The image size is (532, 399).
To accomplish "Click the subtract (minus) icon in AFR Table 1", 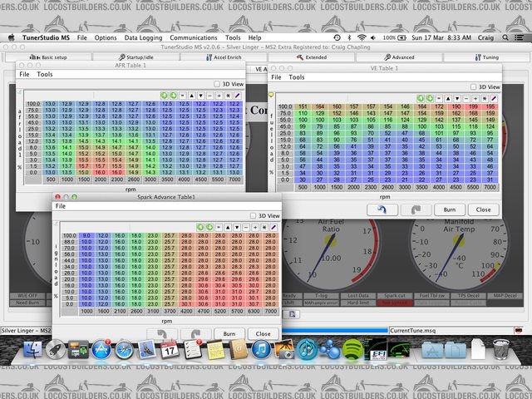I will [210, 96].
